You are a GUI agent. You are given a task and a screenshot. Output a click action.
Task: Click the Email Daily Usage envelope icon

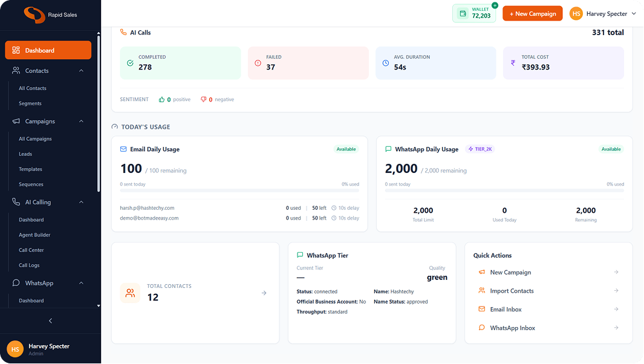(123, 149)
